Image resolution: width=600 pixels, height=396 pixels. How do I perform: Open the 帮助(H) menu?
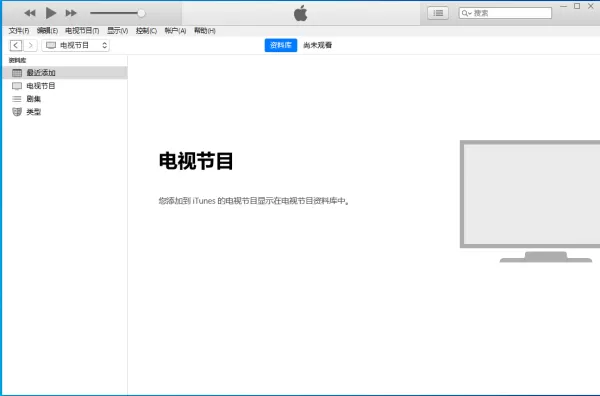pyautogui.click(x=204, y=31)
